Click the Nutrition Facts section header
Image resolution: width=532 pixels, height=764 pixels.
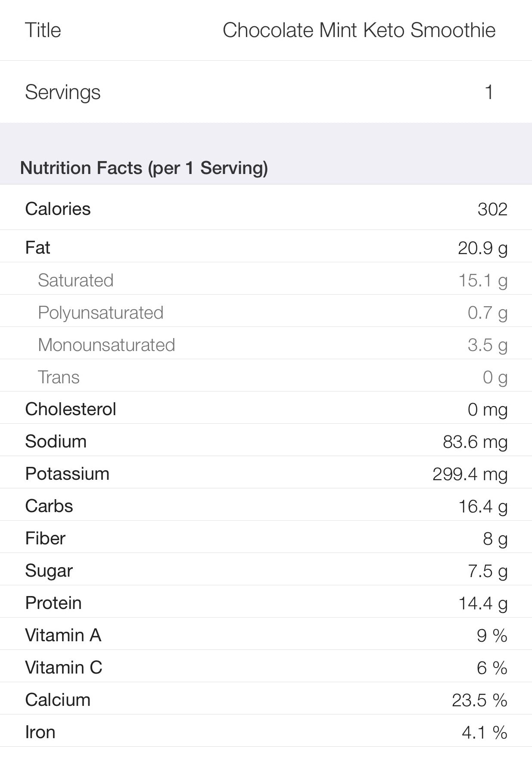[x=144, y=168]
